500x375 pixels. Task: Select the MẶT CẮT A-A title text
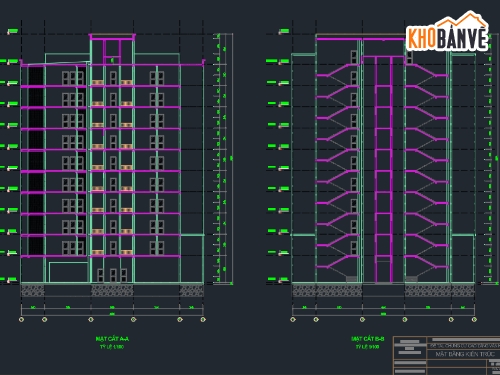[112, 339]
